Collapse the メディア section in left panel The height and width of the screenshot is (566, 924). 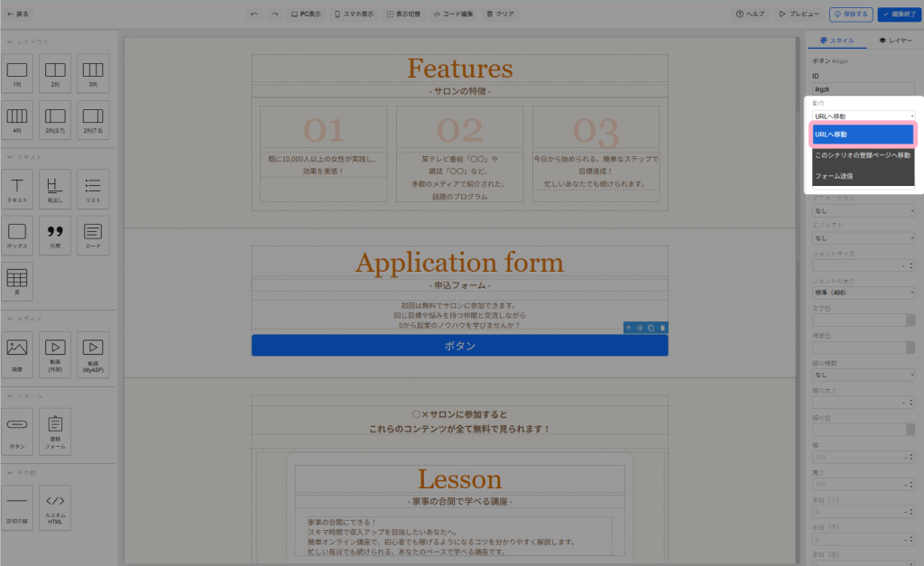pyautogui.click(x=9, y=319)
